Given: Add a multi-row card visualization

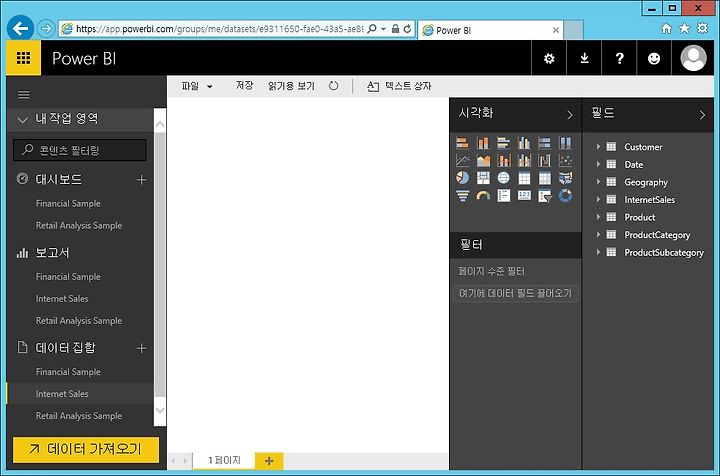Looking at the screenshot, I should (504, 196).
